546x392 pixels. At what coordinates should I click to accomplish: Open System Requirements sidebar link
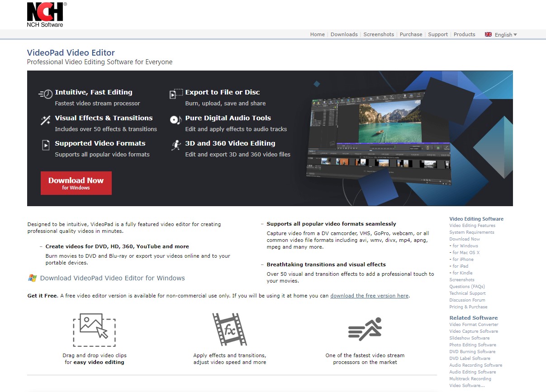point(472,232)
